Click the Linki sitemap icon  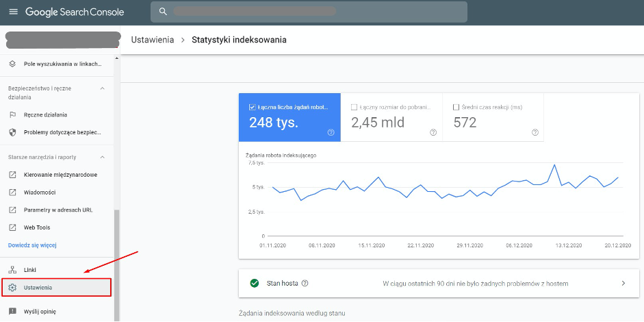pyautogui.click(x=12, y=270)
